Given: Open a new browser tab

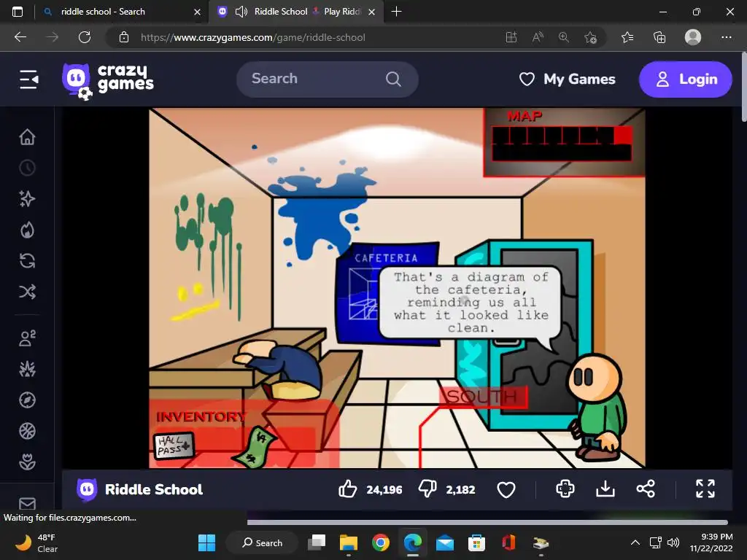Looking at the screenshot, I should [x=396, y=12].
